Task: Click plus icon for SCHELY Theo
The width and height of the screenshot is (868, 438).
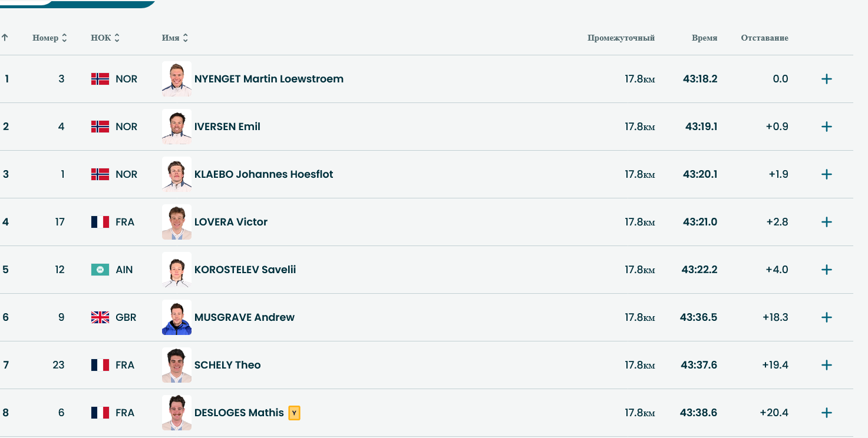Action: (x=826, y=365)
